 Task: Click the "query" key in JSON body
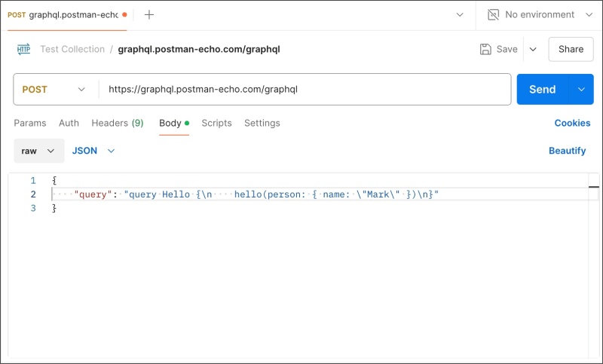(93, 194)
